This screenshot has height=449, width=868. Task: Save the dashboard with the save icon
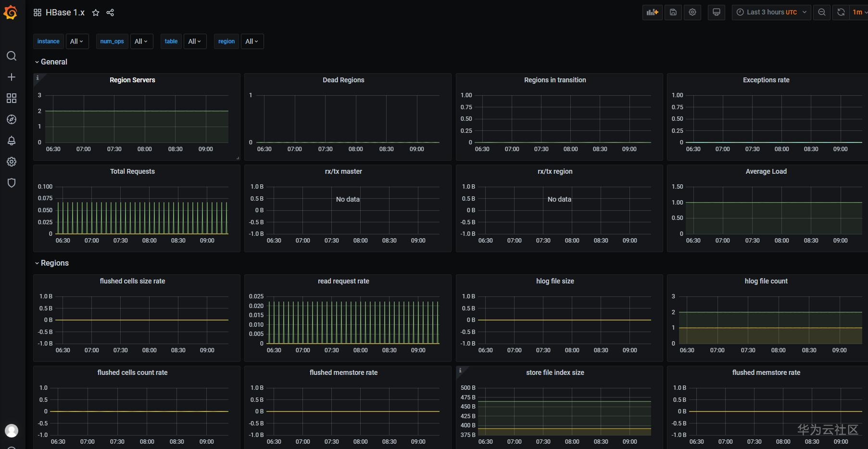(x=673, y=13)
